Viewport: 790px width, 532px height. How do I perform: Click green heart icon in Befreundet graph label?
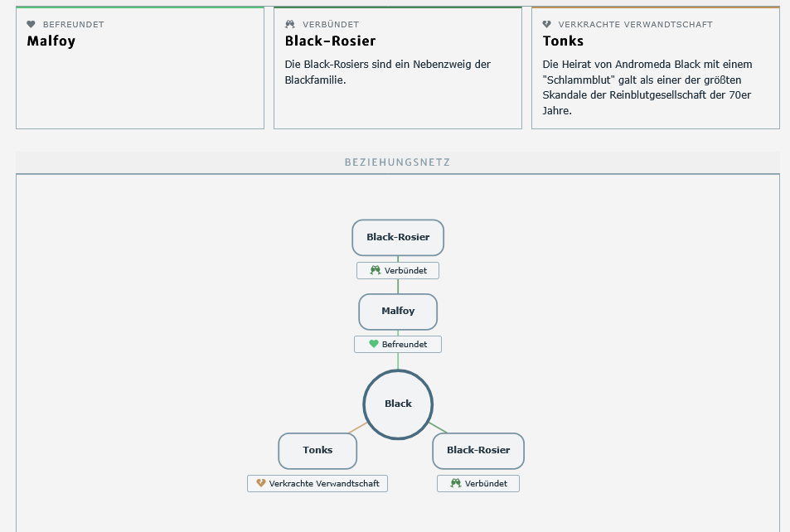(x=373, y=344)
